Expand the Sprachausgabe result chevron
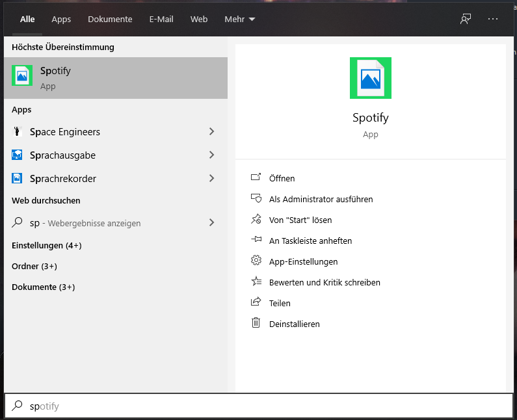 pos(211,155)
